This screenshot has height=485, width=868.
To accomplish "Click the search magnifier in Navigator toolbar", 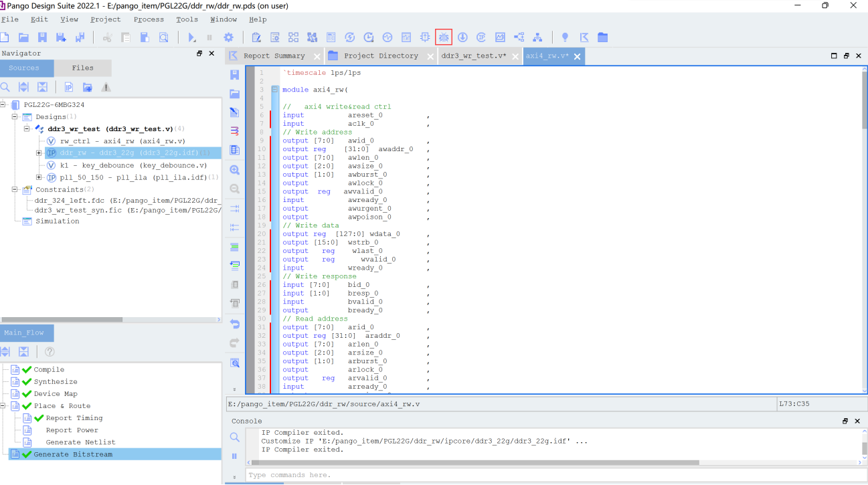I will (x=5, y=87).
